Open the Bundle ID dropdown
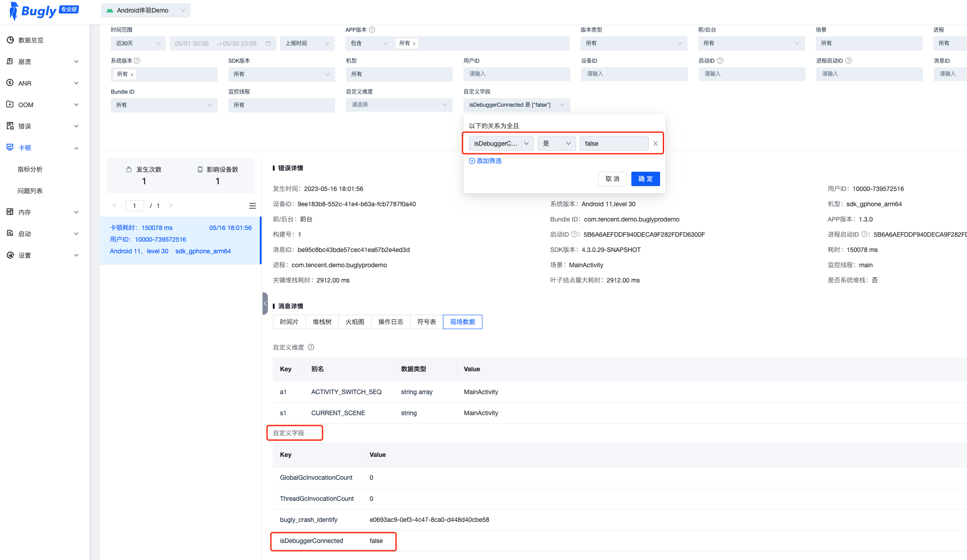 point(164,105)
